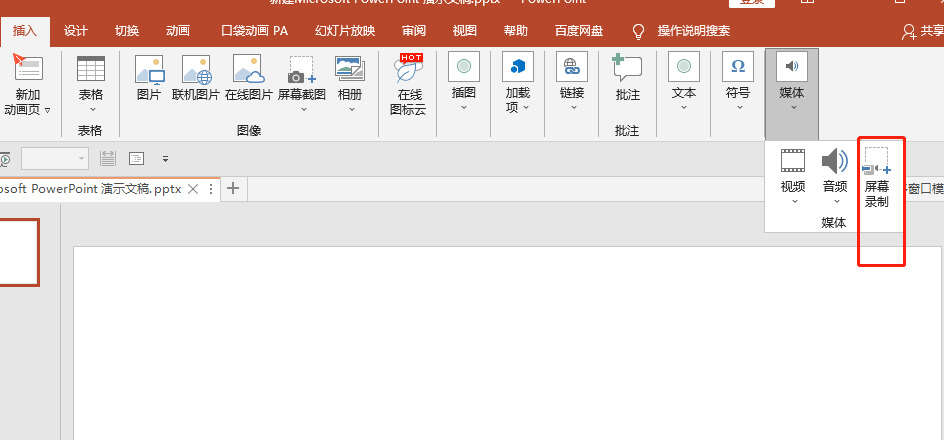This screenshot has width=944, height=440.
Task: Expand dropdown arrow under 链接
Action: tap(573, 108)
